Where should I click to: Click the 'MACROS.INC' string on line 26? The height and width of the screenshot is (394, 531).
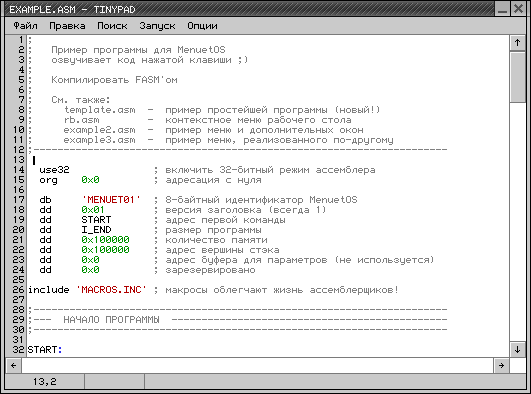coord(111,290)
